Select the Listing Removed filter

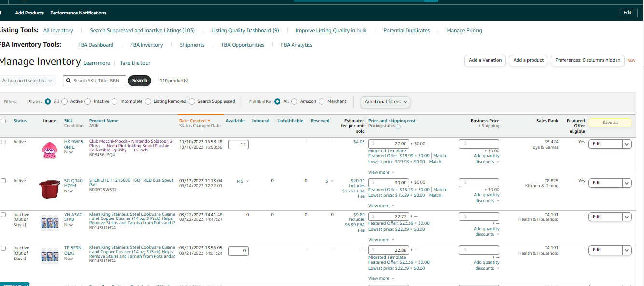click(x=148, y=102)
